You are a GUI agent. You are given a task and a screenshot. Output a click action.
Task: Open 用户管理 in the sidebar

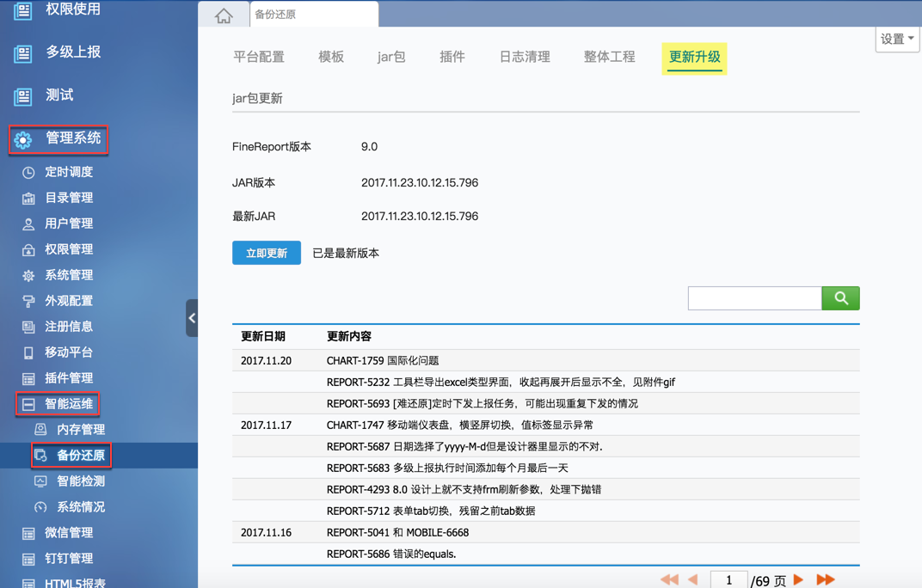click(69, 224)
